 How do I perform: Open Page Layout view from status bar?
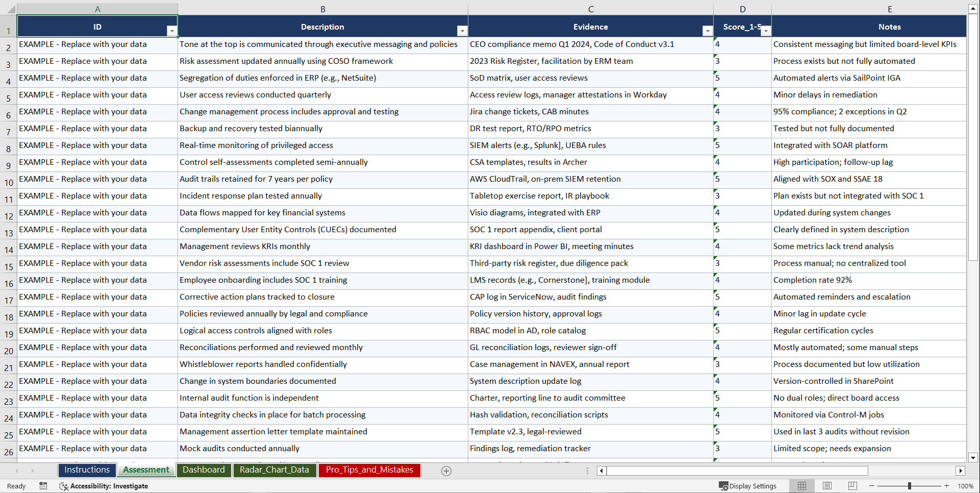[x=827, y=486]
